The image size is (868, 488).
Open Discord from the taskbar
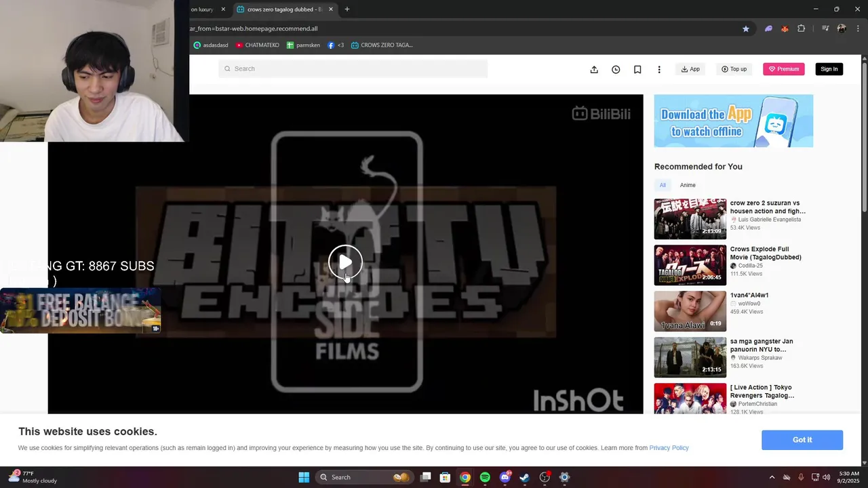(x=505, y=477)
